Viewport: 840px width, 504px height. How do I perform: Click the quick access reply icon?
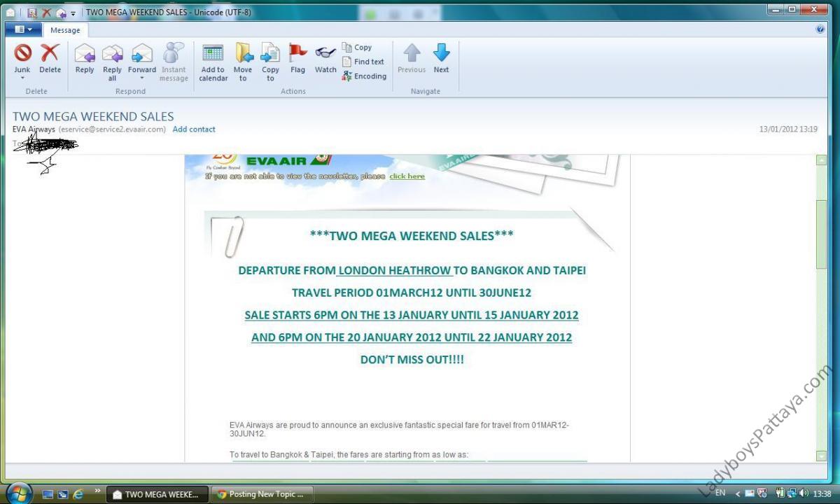61,13
